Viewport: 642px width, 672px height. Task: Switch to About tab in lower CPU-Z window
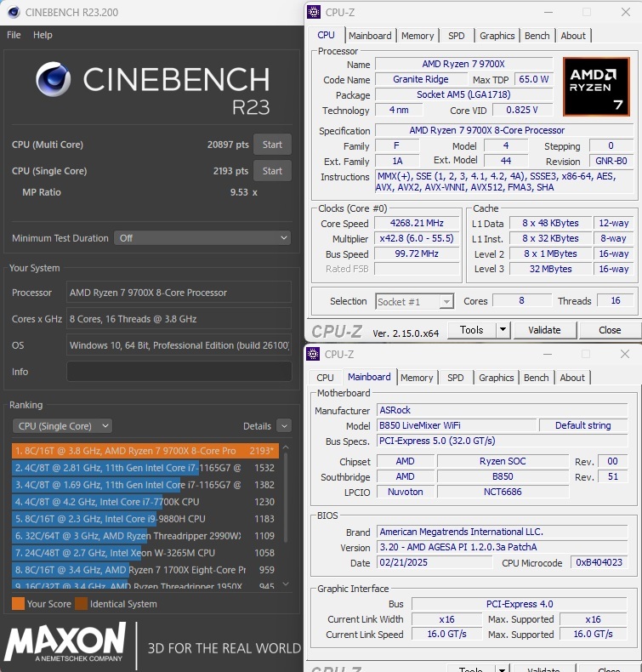point(572,378)
